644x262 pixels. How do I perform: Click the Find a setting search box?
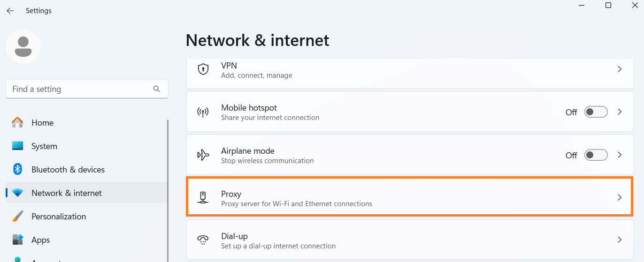tap(80, 89)
